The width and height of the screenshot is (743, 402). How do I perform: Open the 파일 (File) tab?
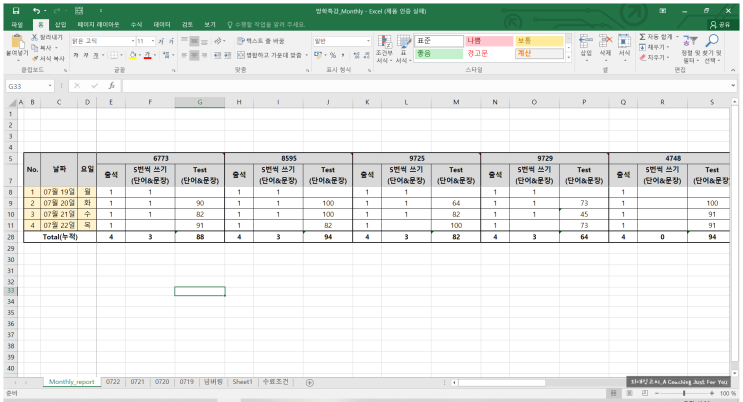(x=17, y=25)
